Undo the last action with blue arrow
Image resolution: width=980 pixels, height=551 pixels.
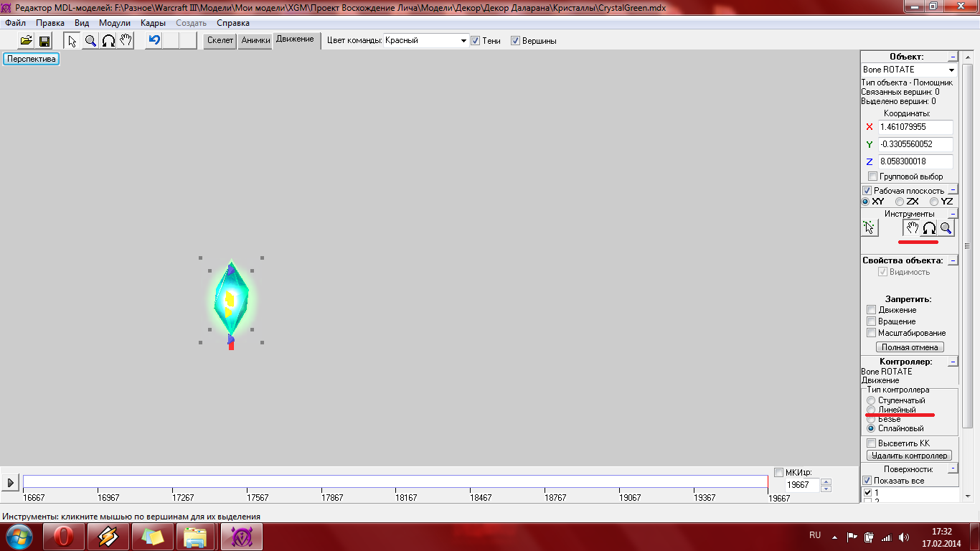(x=154, y=41)
